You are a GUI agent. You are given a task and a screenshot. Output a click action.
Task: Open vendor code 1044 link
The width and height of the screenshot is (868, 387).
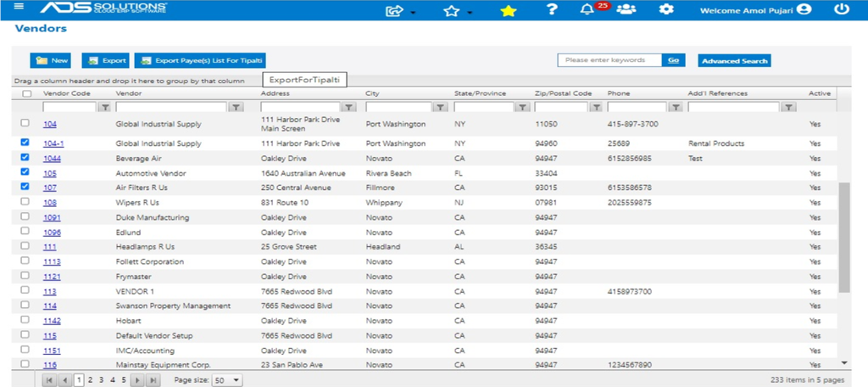click(52, 159)
